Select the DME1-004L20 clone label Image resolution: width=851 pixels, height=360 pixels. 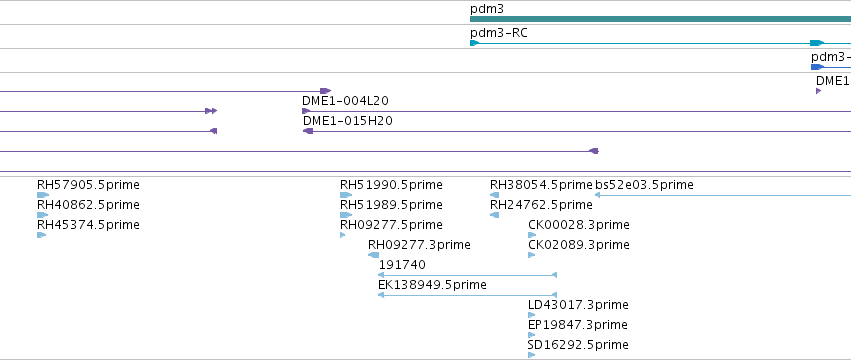point(345,100)
